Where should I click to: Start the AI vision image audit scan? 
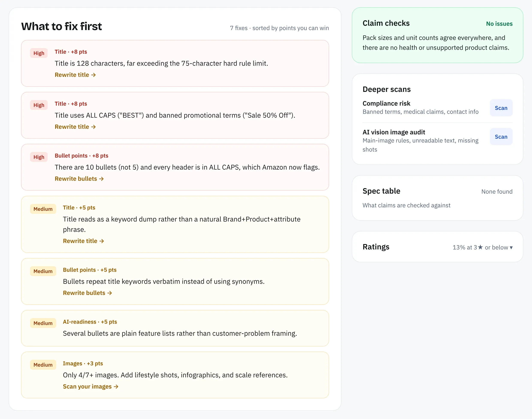501,137
